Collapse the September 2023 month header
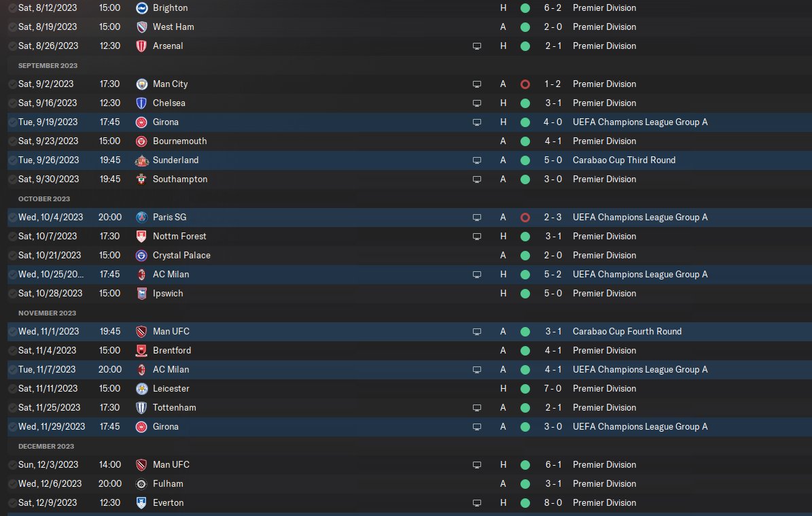The height and width of the screenshot is (516, 812). click(48, 66)
